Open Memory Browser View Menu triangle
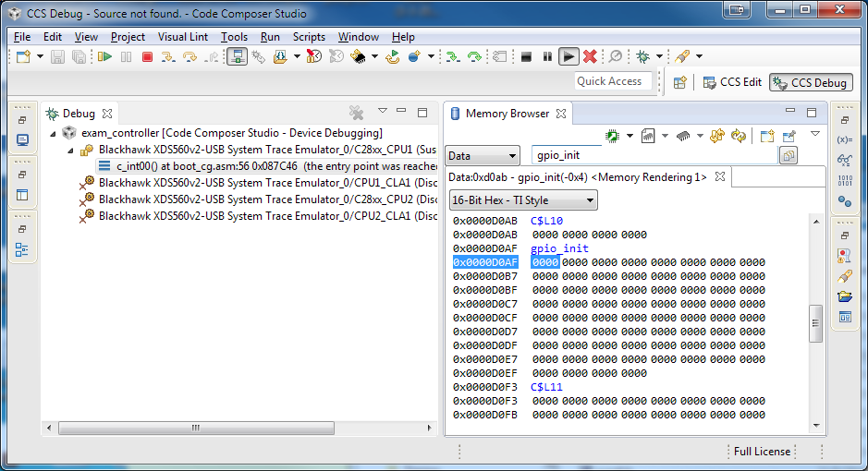The width and height of the screenshot is (868, 471). (815, 134)
